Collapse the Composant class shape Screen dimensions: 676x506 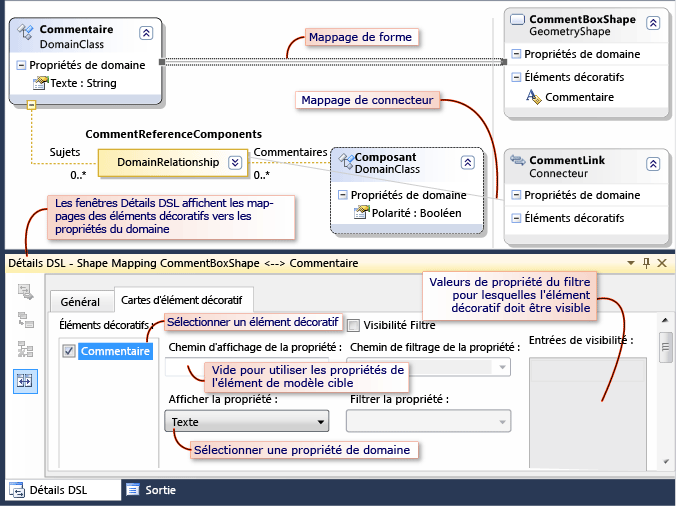(x=468, y=162)
